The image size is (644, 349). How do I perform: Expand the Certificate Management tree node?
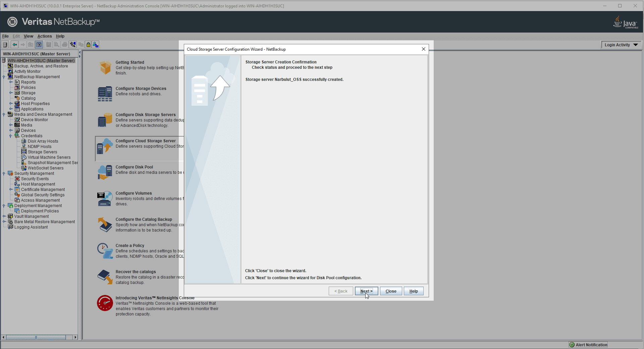click(x=11, y=190)
